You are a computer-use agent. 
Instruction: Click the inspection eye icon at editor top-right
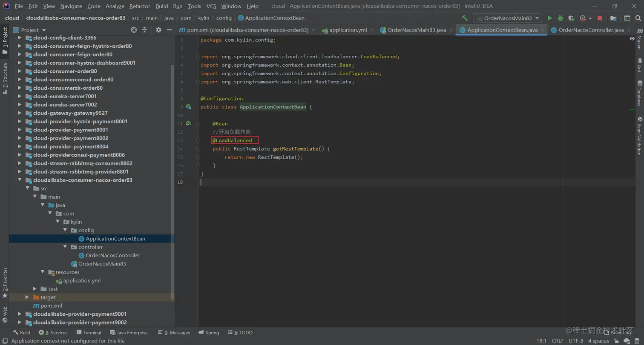(x=632, y=39)
